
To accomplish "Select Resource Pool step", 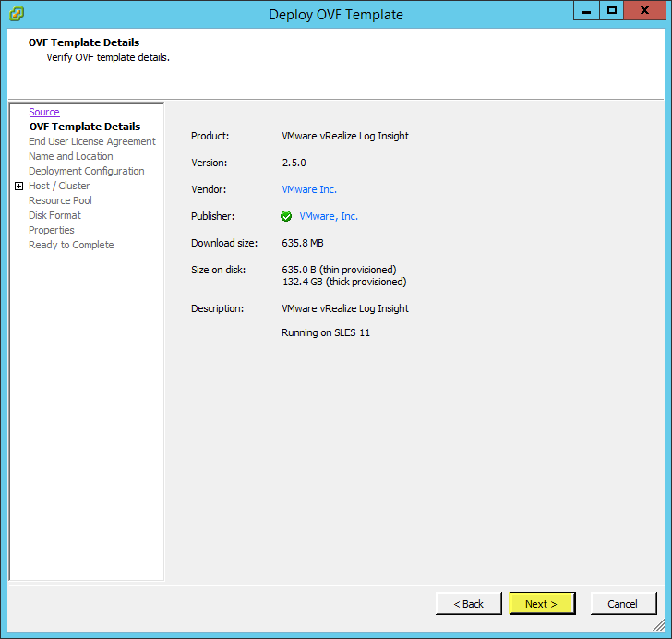I will click(x=60, y=200).
